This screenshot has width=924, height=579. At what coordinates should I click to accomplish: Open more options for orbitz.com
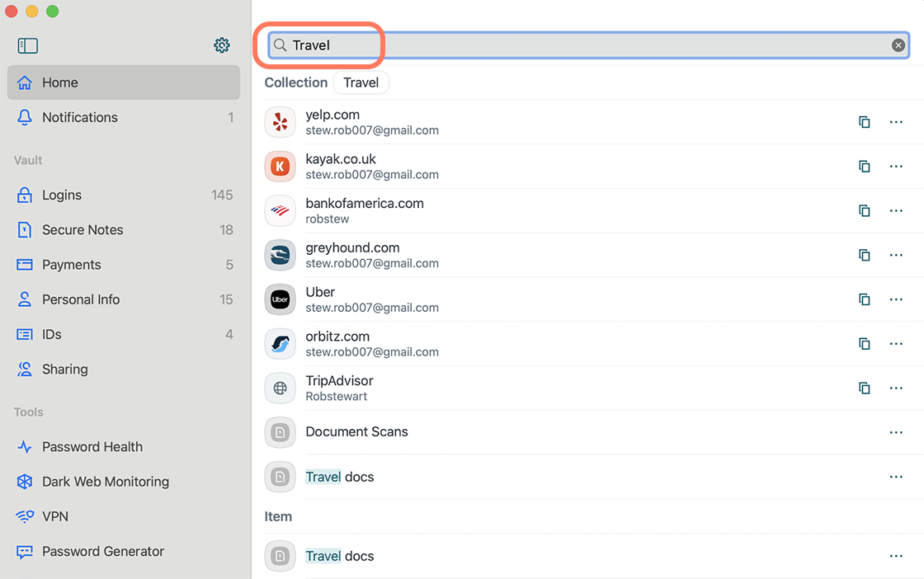click(x=896, y=343)
